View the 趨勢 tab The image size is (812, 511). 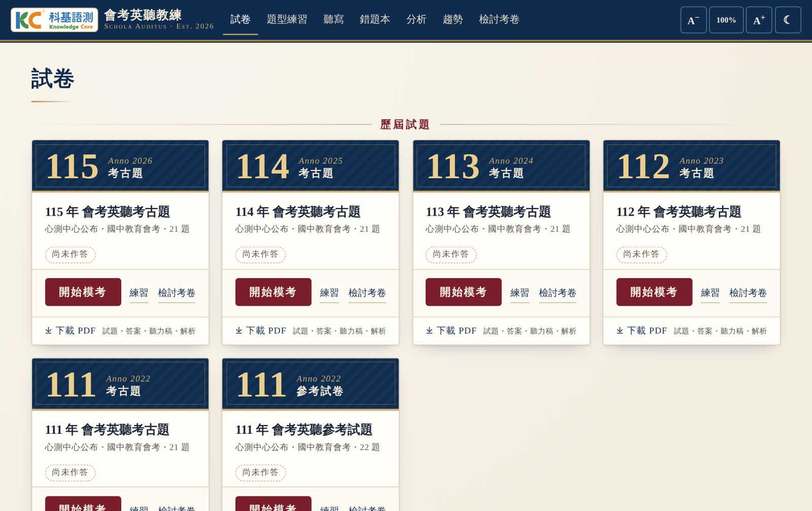[453, 19]
